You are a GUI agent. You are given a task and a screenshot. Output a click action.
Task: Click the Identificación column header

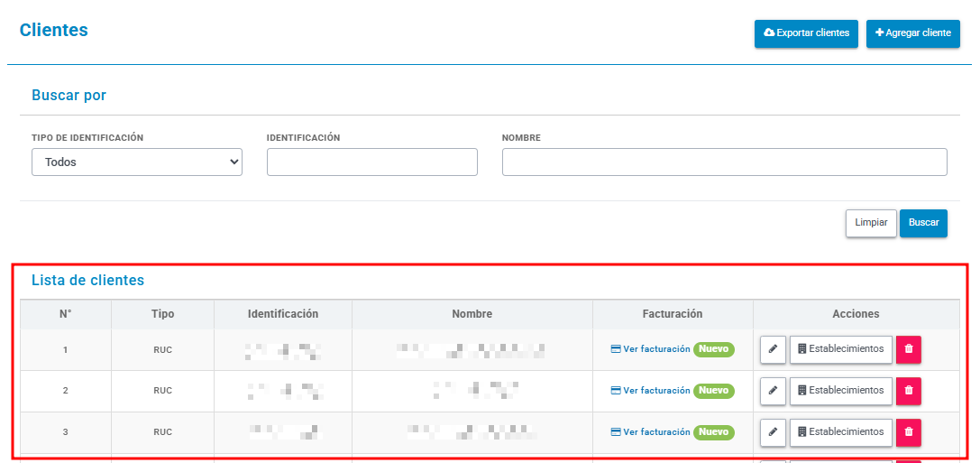(x=283, y=314)
